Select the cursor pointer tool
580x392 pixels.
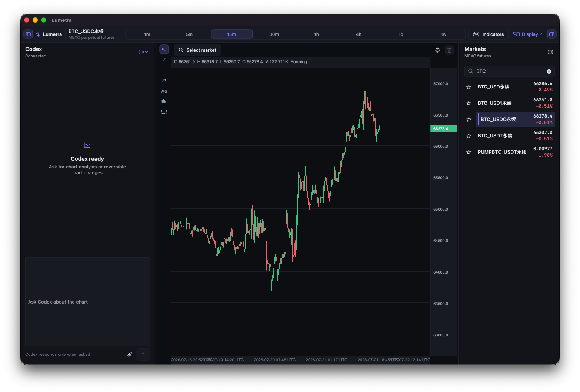[x=164, y=49]
